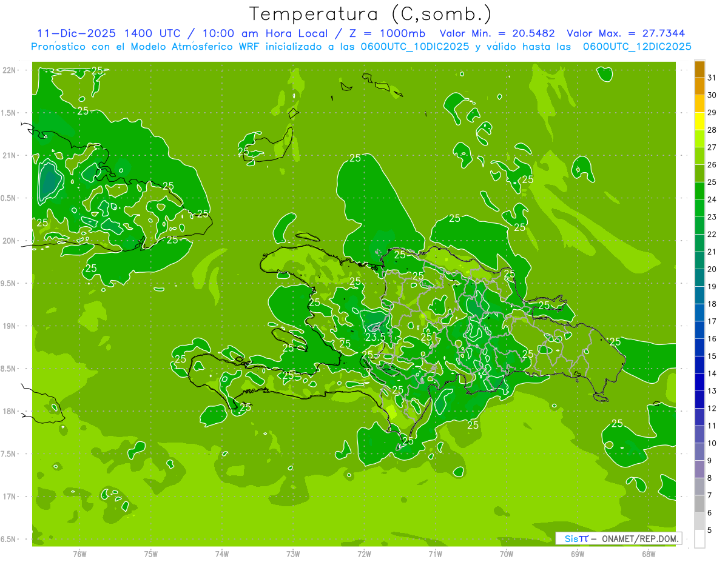Click the "69W" longitude axis label

click(x=578, y=554)
